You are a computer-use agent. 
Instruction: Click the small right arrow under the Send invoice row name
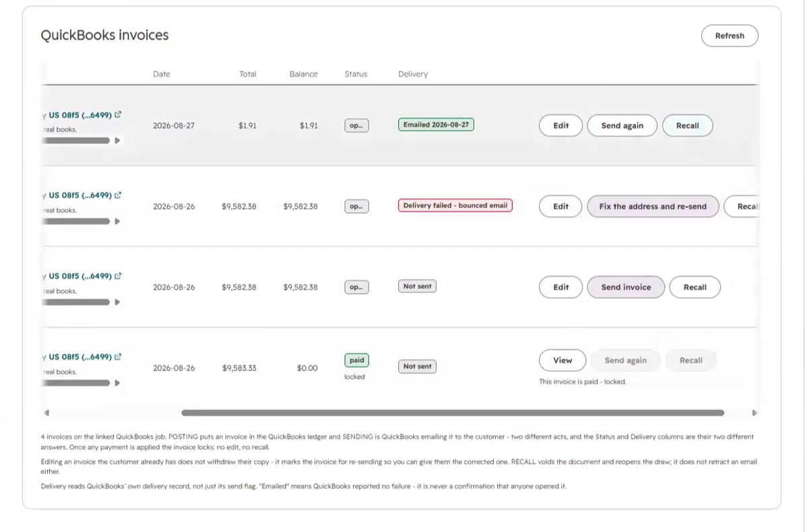point(117,302)
